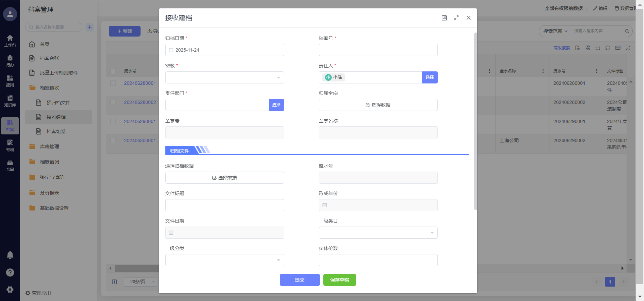Click the 工作台 home icon
This screenshot has height=301, width=644.
pyautogui.click(x=10, y=40)
